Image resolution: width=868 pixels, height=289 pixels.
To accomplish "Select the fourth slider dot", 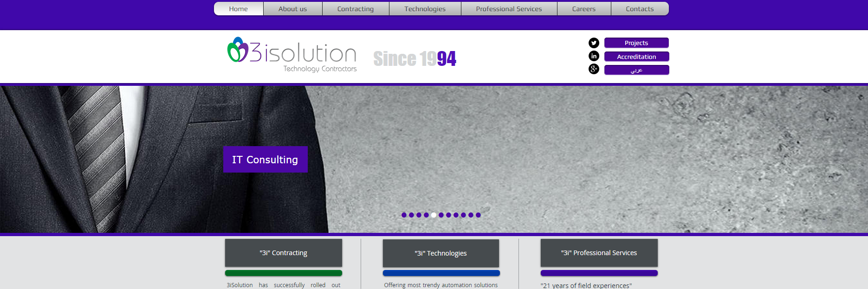I will [x=426, y=215].
